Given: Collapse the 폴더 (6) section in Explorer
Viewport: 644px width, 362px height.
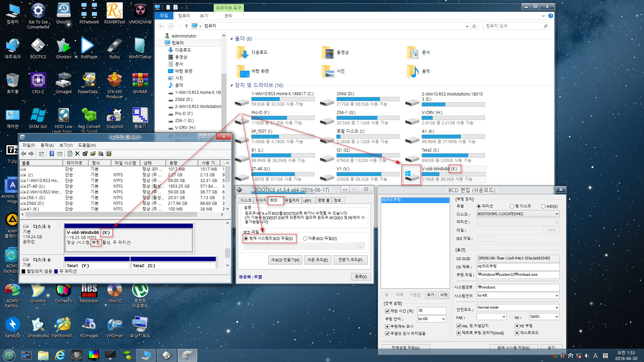Looking at the screenshot, I should click(x=231, y=39).
